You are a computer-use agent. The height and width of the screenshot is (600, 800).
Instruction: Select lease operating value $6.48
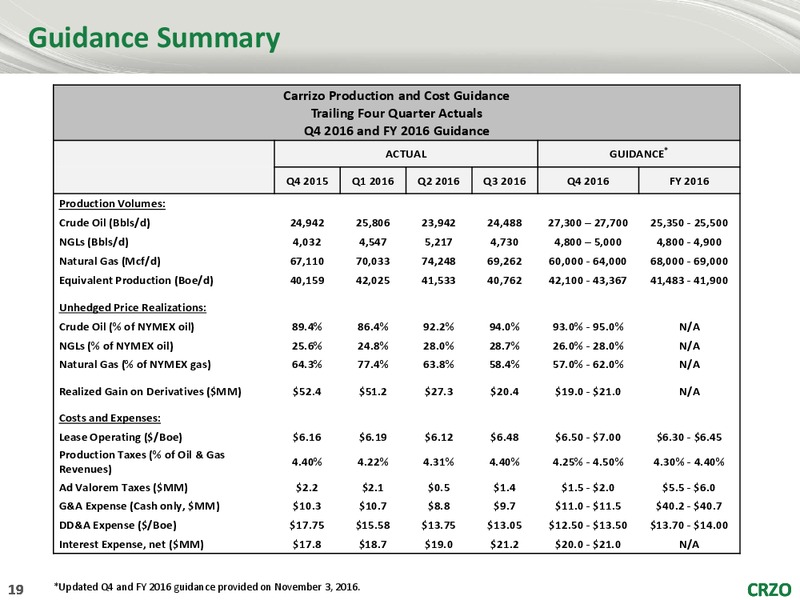click(x=505, y=437)
